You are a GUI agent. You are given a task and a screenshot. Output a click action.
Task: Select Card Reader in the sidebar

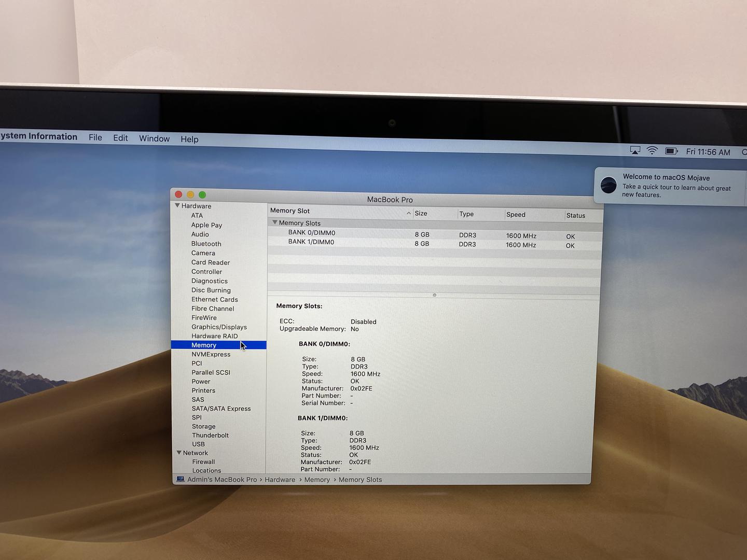coord(211,262)
